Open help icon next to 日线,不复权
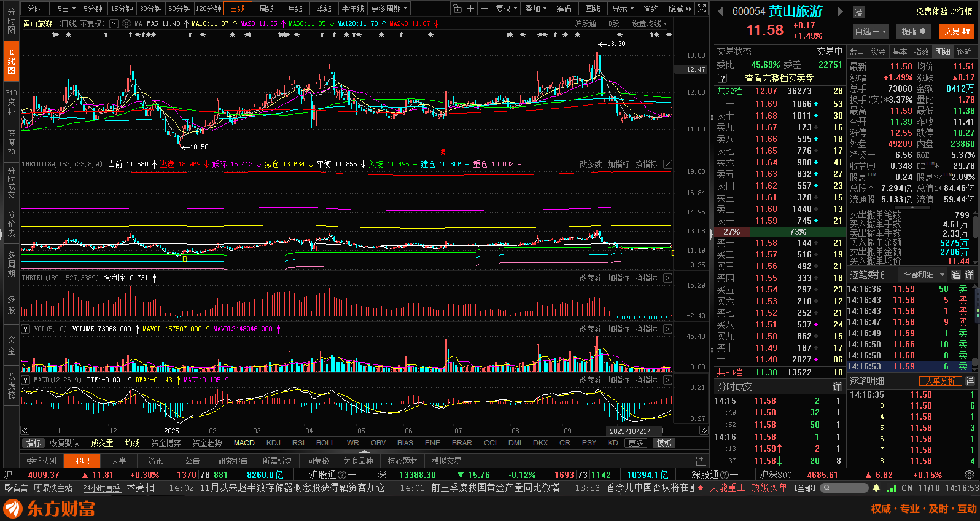 (114, 23)
